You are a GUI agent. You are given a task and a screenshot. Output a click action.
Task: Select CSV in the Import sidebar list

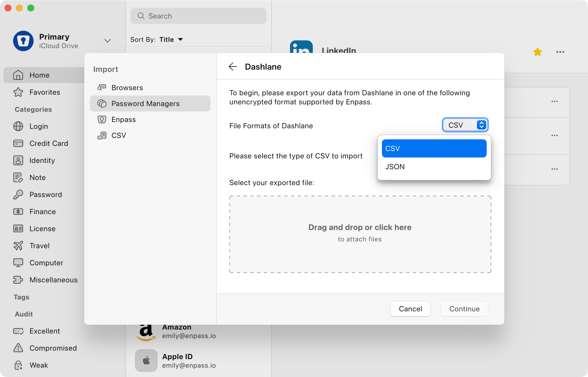(150, 135)
